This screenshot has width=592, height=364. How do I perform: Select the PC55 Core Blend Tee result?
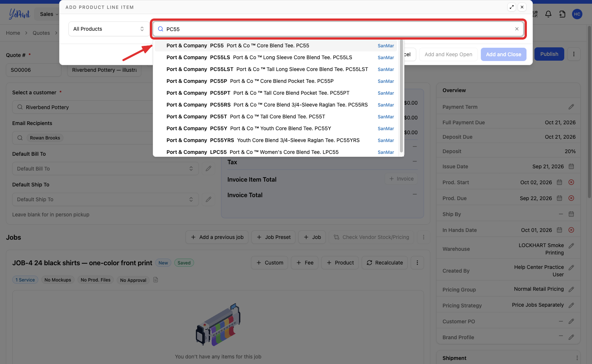[276, 45]
